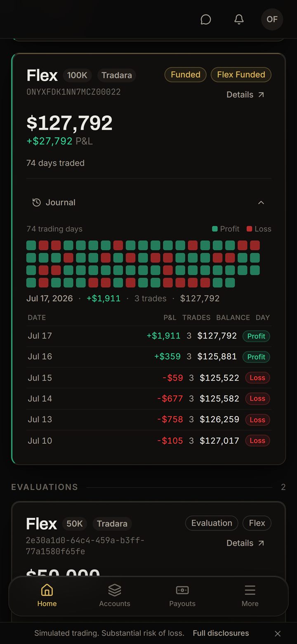Tap the Home icon in bottom navigation
The height and width of the screenshot is (644, 297).
point(47,590)
